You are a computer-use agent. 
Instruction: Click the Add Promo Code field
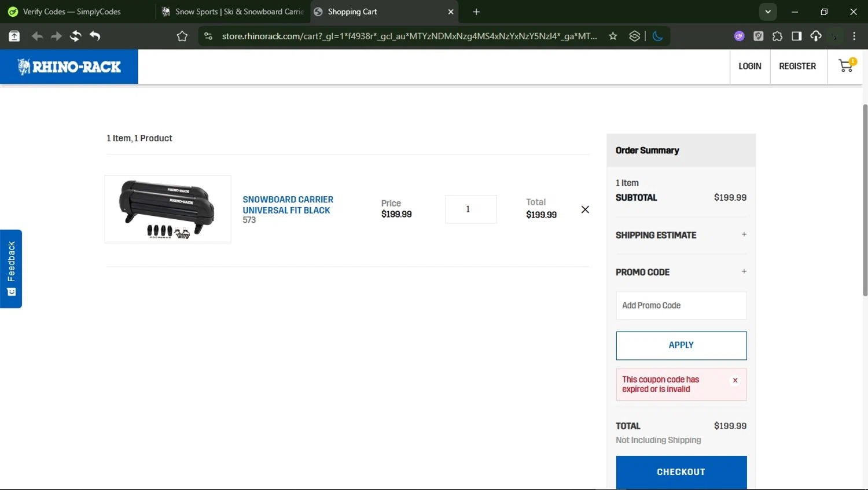pos(681,305)
